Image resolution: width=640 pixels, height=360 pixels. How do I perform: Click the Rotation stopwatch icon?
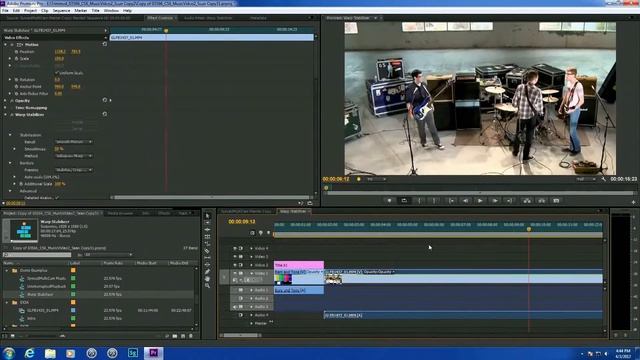(x=16, y=80)
